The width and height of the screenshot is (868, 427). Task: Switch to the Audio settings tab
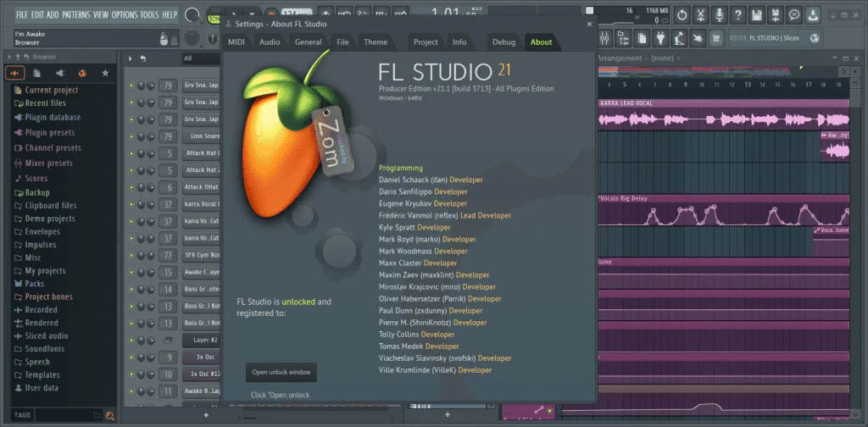tap(270, 42)
